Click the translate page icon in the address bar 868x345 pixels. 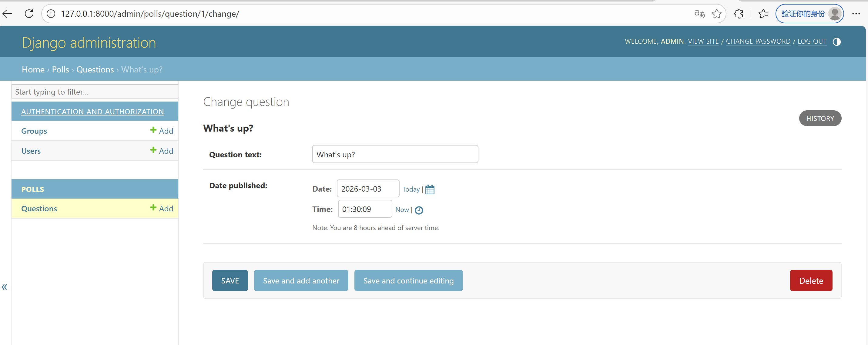click(x=699, y=14)
